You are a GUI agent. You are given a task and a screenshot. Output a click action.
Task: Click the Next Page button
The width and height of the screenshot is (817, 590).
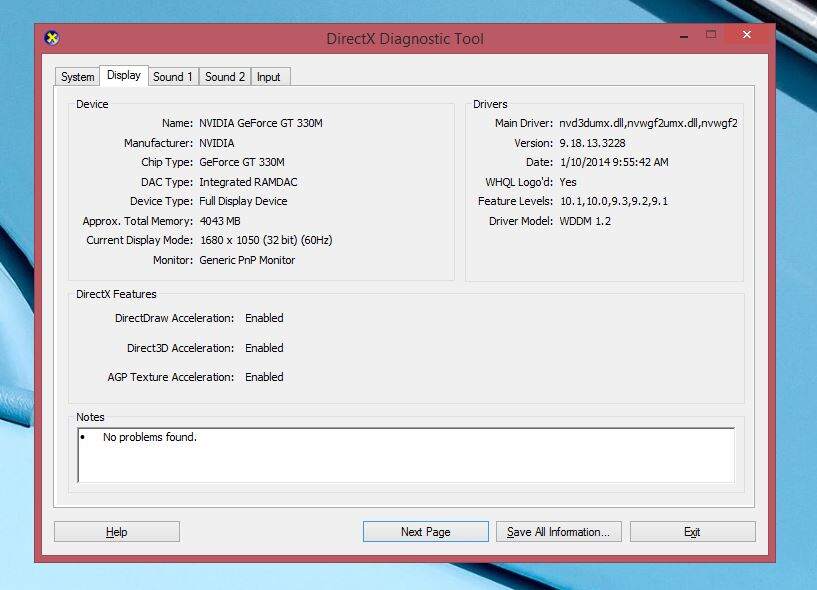click(x=425, y=532)
